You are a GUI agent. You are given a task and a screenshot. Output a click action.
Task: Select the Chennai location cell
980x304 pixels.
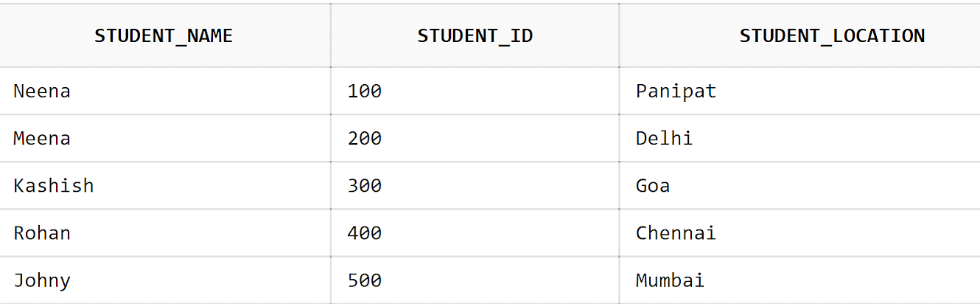coord(799,232)
